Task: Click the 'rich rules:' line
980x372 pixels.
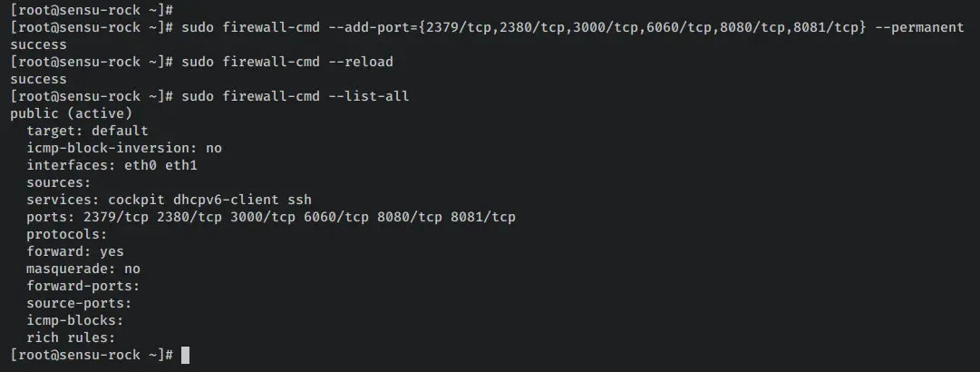Action: (72, 338)
